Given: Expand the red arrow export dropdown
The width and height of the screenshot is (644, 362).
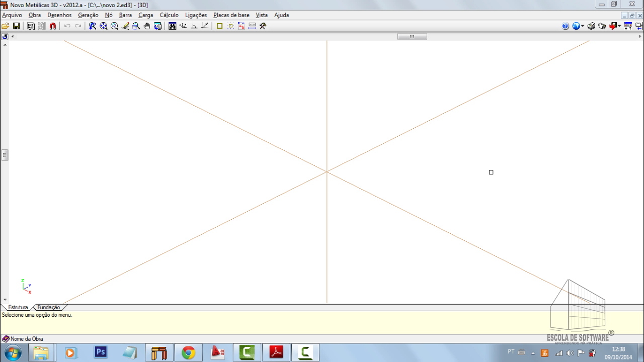Looking at the screenshot, I should [x=619, y=26].
